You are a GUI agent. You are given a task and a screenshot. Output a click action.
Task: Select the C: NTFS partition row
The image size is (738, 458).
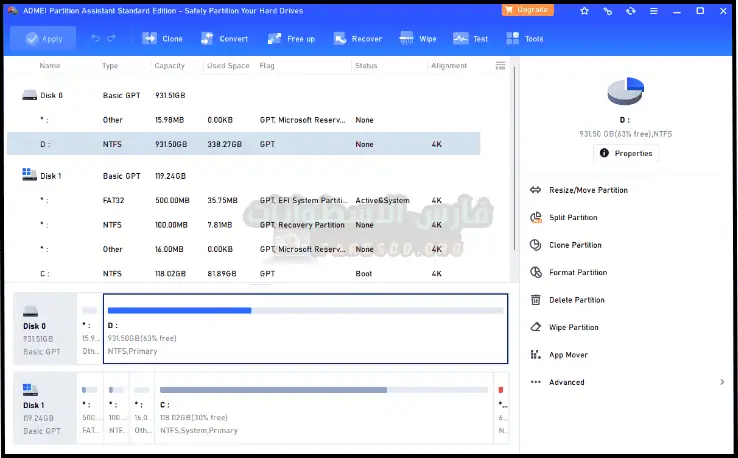tap(243, 272)
